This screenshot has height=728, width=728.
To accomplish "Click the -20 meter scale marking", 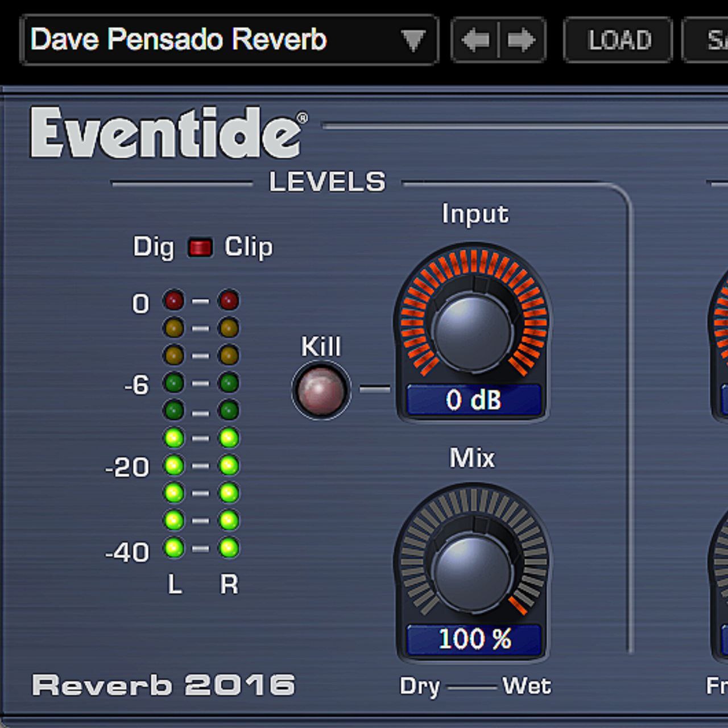I will click(x=127, y=468).
